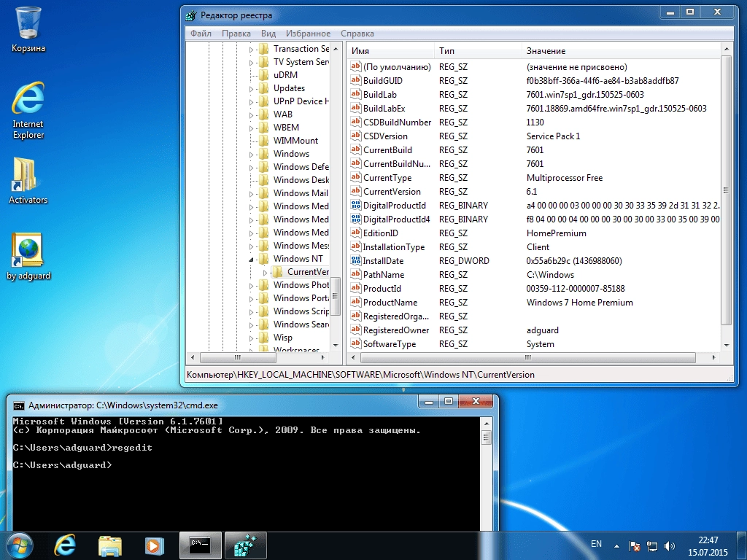747x560 pixels.
Task: Open the Корзина desktop icon
Action: (28, 29)
